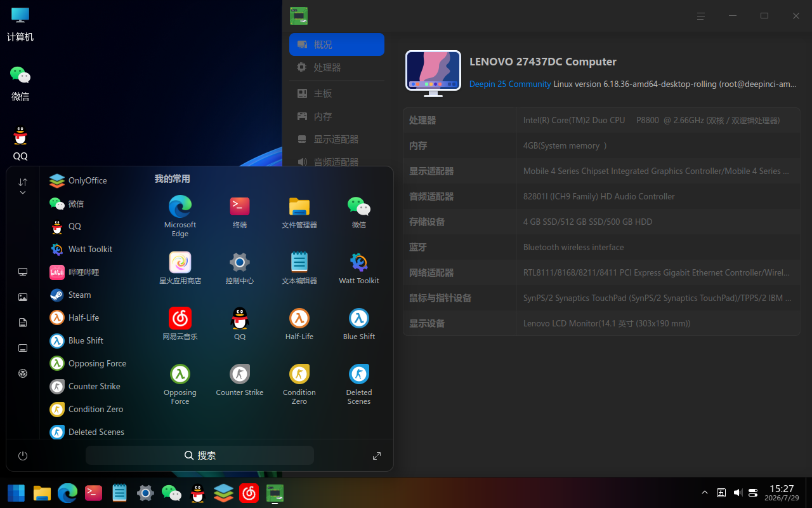
Task: Open 星火应用商店 app store icon
Action: (x=180, y=268)
